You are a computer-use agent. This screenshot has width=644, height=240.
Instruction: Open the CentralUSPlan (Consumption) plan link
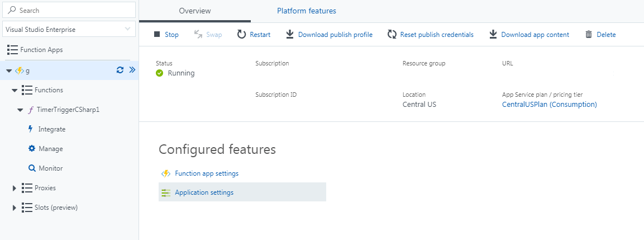point(549,105)
